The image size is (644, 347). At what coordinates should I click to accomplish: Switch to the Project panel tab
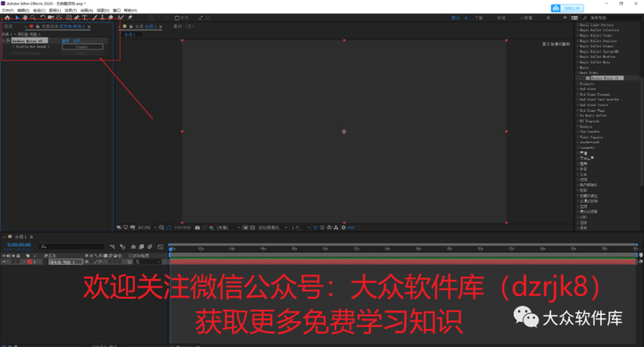(x=9, y=26)
